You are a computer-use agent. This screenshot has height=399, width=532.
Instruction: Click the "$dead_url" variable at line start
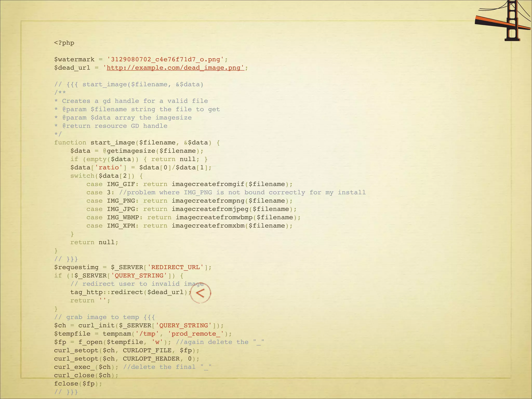[x=72, y=68]
